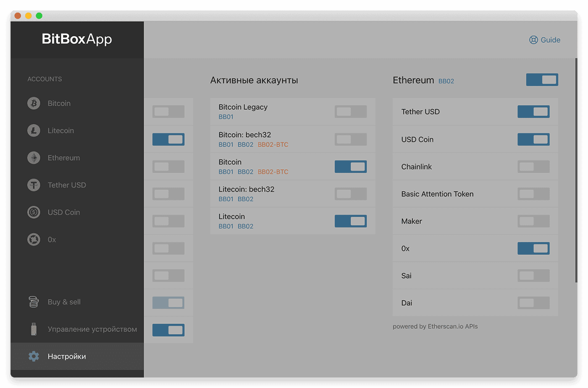The width and height of the screenshot is (588, 388).
Task: Disable the Litecoin account toggle
Action: [351, 221]
